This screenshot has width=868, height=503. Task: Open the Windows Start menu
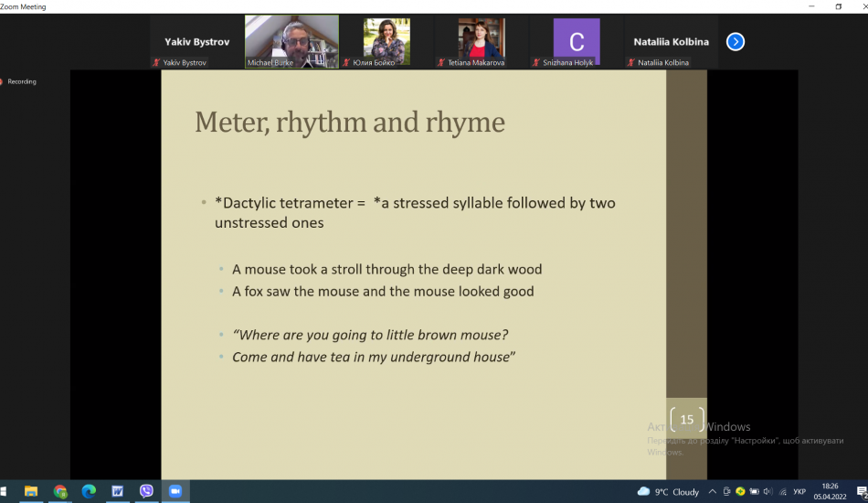click(x=5, y=491)
